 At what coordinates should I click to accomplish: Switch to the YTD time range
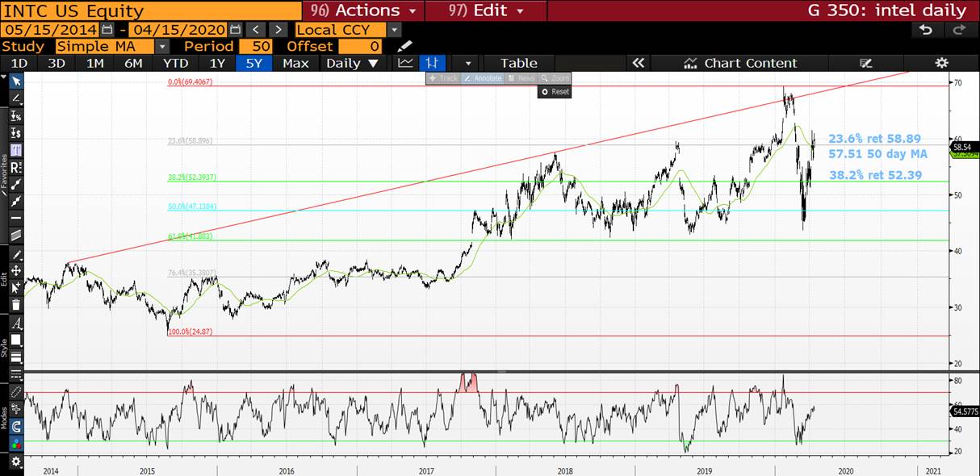pos(175,63)
